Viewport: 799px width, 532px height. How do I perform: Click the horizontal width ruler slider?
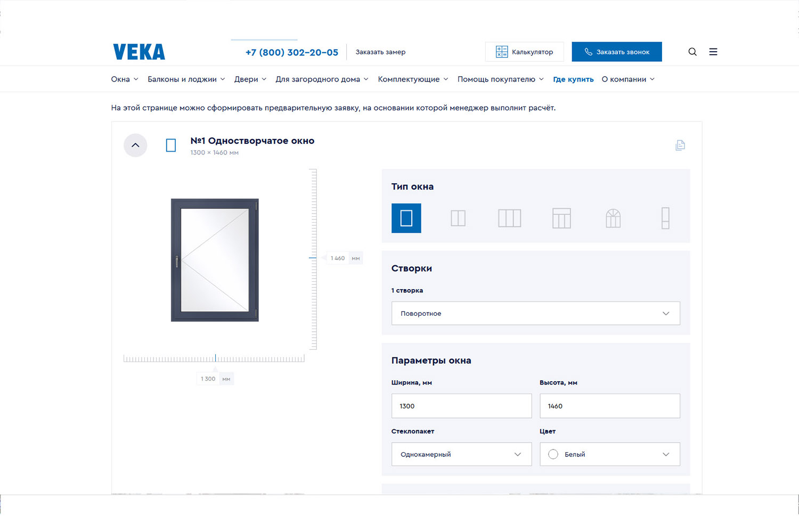(x=214, y=358)
